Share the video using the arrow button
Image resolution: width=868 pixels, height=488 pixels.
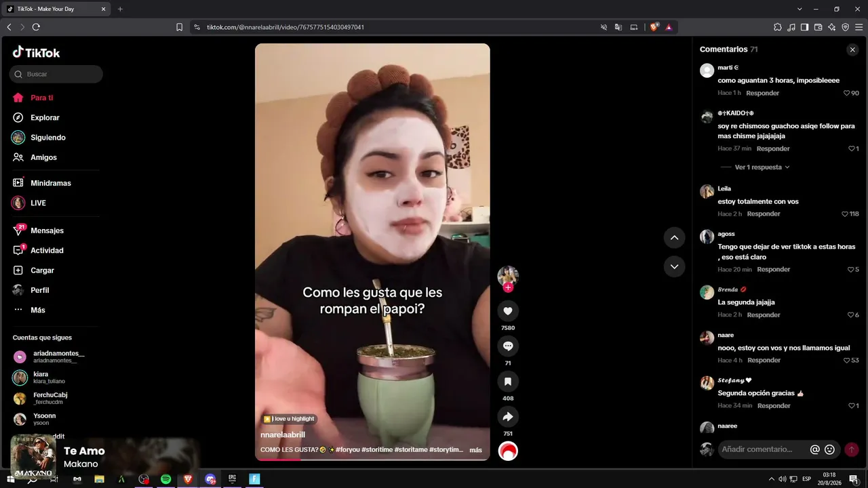pyautogui.click(x=508, y=417)
